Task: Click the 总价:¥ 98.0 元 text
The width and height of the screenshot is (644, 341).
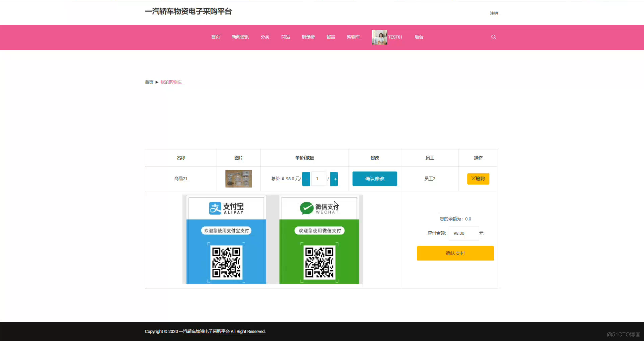Action: pyautogui.click(x=286, y=179)
